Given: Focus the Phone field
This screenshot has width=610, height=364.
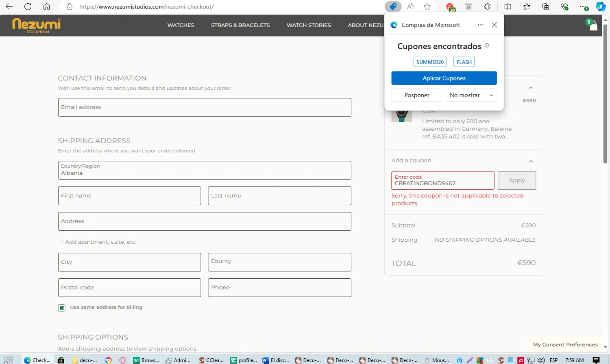Looking at the screenshot, I should pos(279,288).
